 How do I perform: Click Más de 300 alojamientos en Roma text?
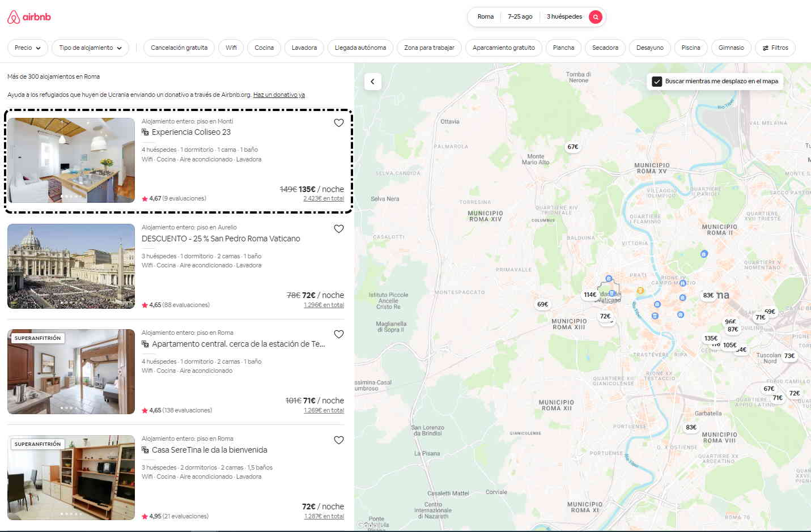pyautogui.click(x=53, y=76)
